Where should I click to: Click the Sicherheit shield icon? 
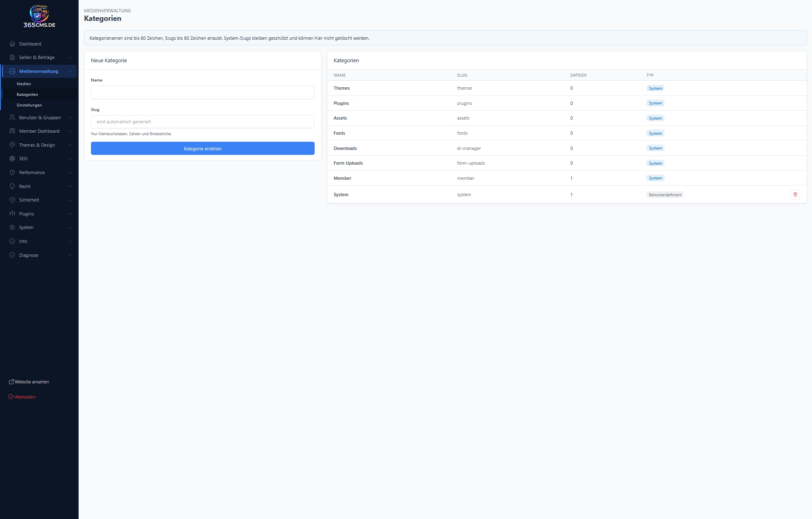pos(12,200)
